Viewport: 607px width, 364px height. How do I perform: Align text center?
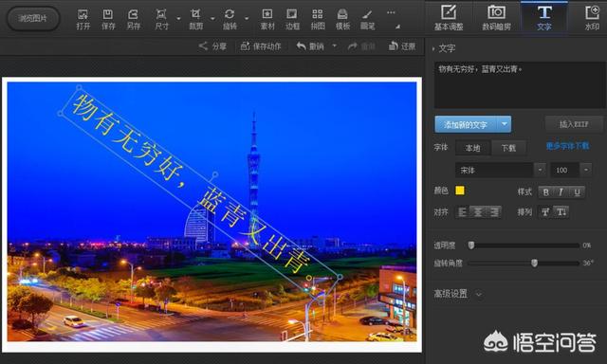click(x=478, y=212)
